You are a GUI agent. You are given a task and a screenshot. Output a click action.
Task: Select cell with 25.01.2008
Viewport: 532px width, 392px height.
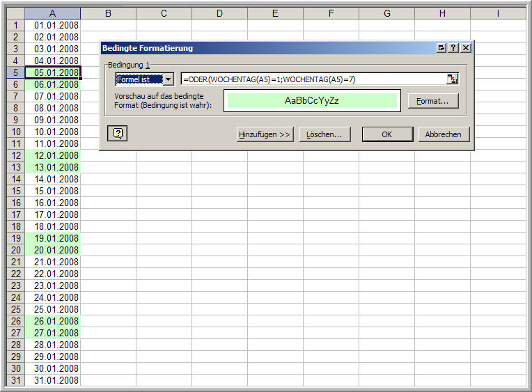(x=53, y=309)
